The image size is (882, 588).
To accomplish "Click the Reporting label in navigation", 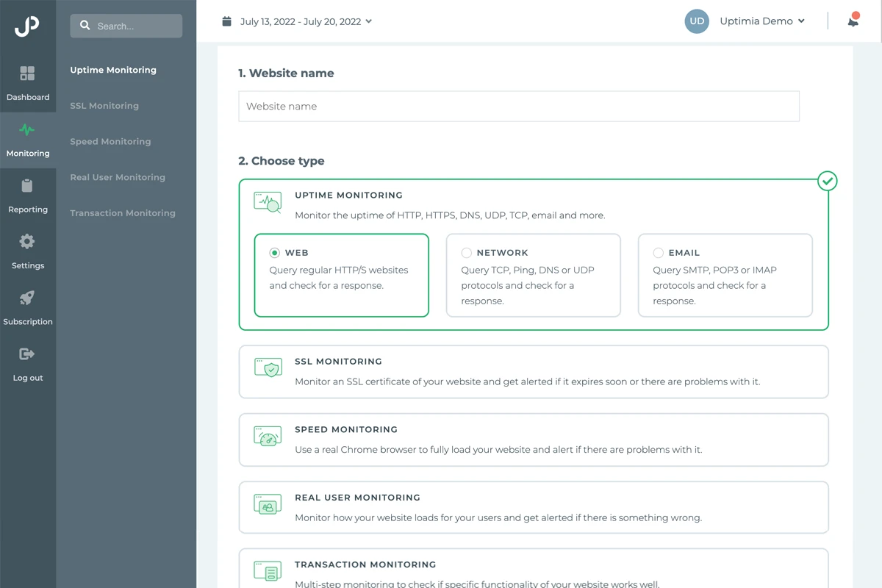I will 28,209.
